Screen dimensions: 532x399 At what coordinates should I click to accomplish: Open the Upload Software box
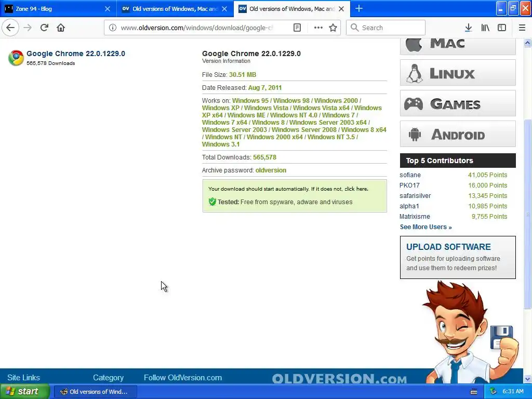point(458,258)
